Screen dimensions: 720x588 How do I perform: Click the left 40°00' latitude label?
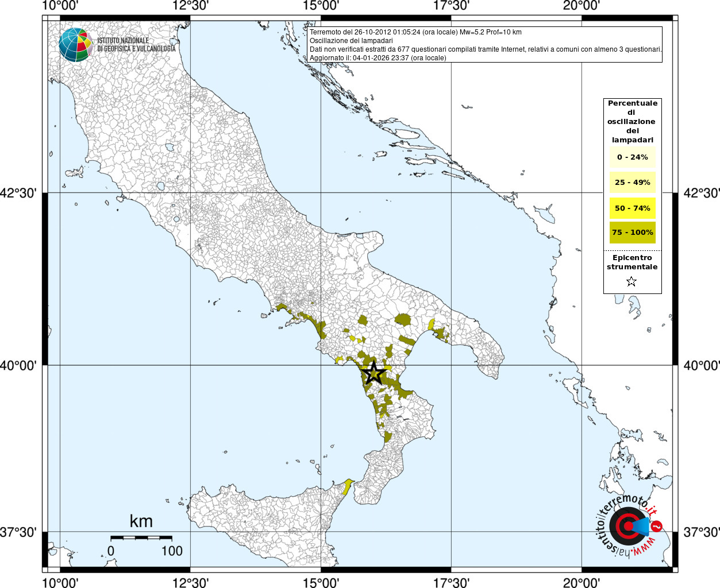[x=18, y=365]
